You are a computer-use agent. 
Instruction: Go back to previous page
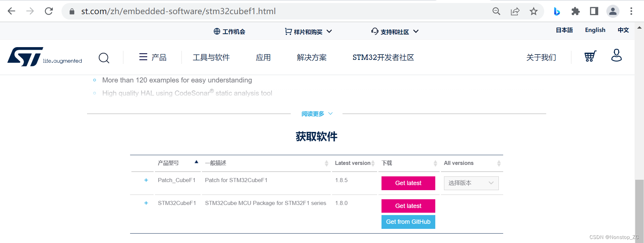11,11
